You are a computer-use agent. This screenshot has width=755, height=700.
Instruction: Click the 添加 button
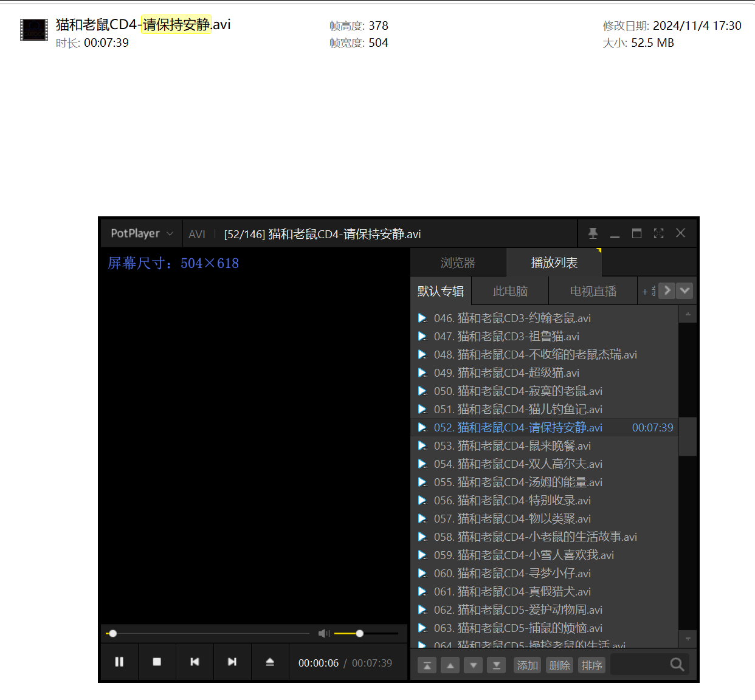(527, 665)
